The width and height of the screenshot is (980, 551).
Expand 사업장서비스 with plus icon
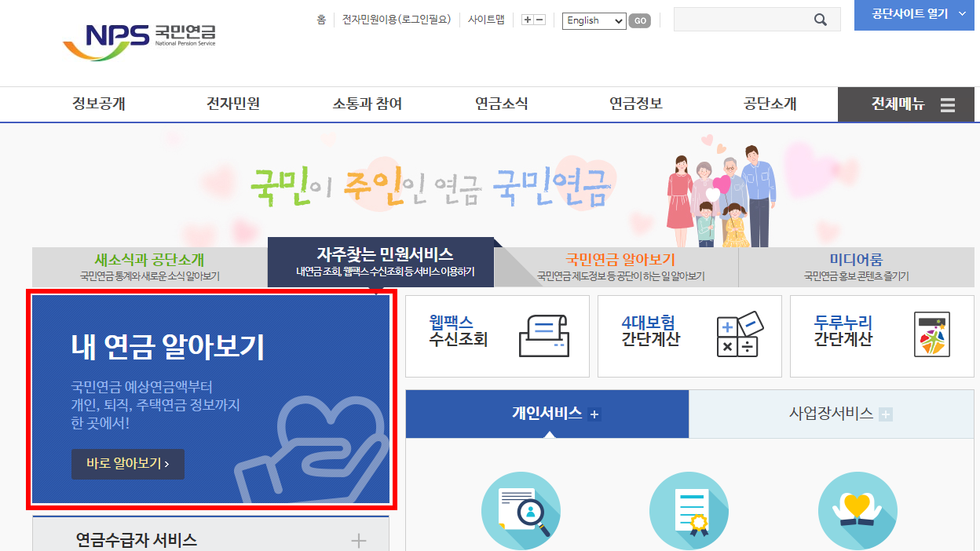(886, 414)
